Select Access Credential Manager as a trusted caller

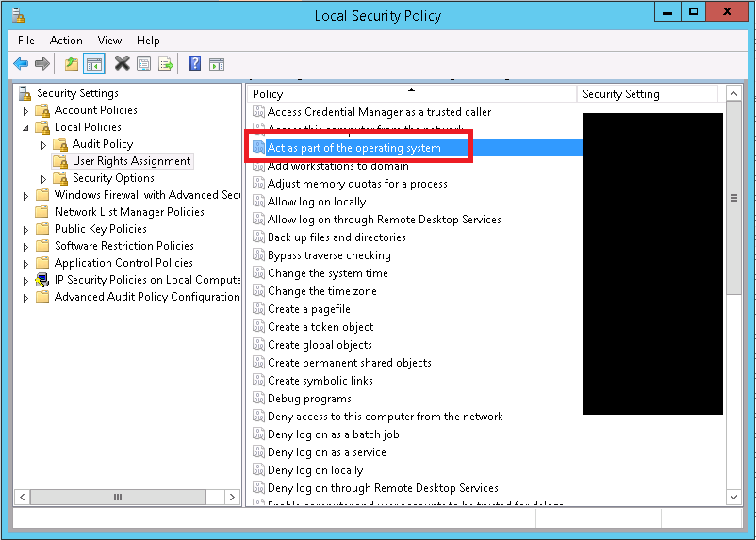tap(379, 112)
